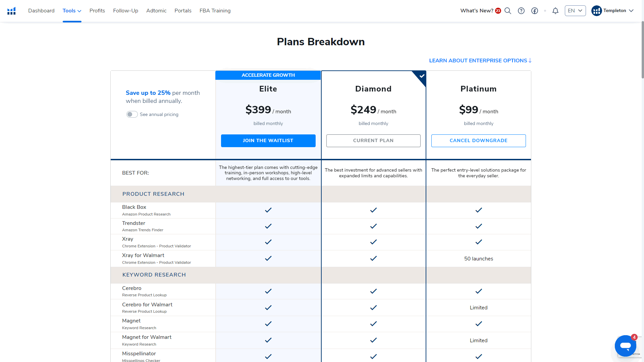Click the notifications bell icon
Viewport: 644px width, 362px height.
pyautogui.click(x=555, y=10)
